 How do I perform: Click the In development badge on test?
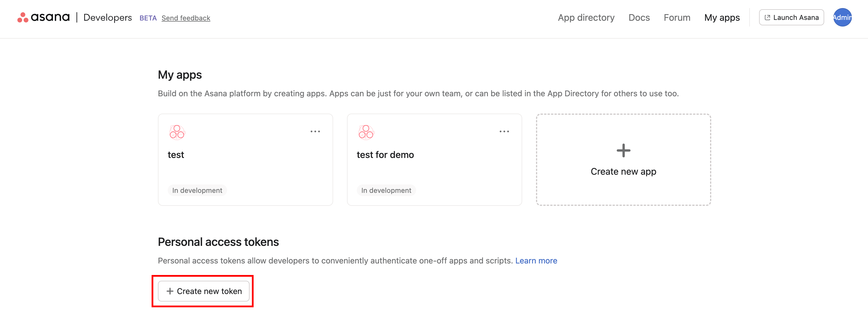[x=197, y=190]
